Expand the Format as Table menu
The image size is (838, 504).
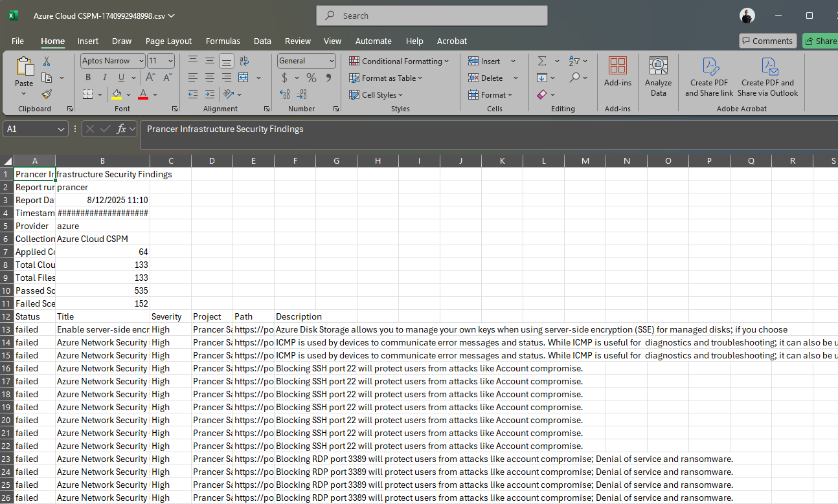386,78
